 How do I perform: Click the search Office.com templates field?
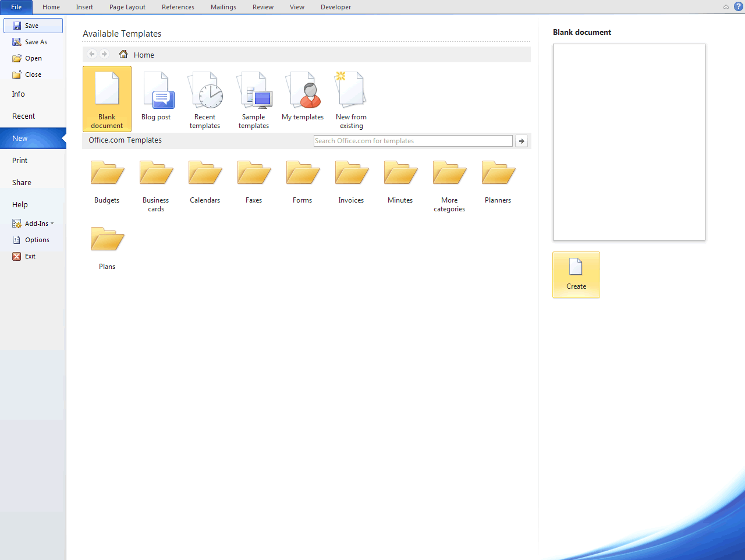pyautogui.click(x=413, y=140)
